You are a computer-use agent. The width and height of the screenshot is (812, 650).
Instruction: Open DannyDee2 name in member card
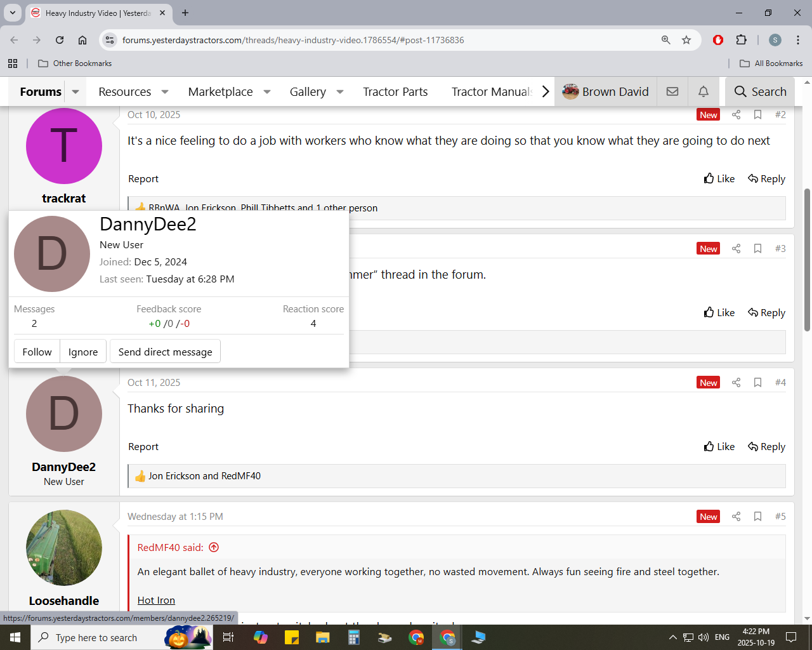(x=148, y=224)
